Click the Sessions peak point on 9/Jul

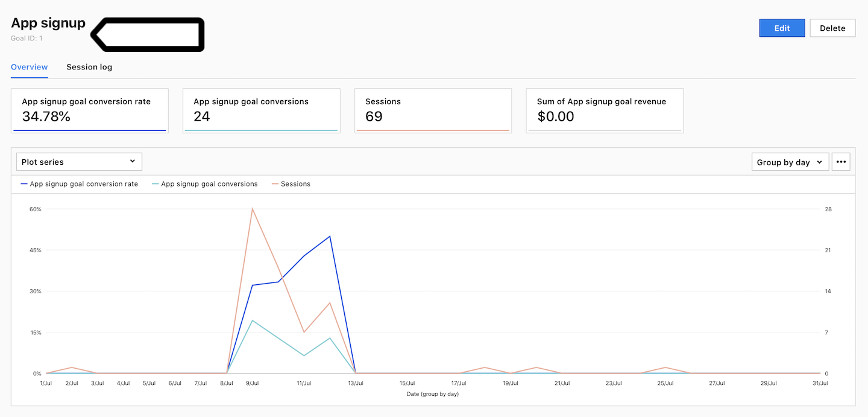(x=253, y=209)
